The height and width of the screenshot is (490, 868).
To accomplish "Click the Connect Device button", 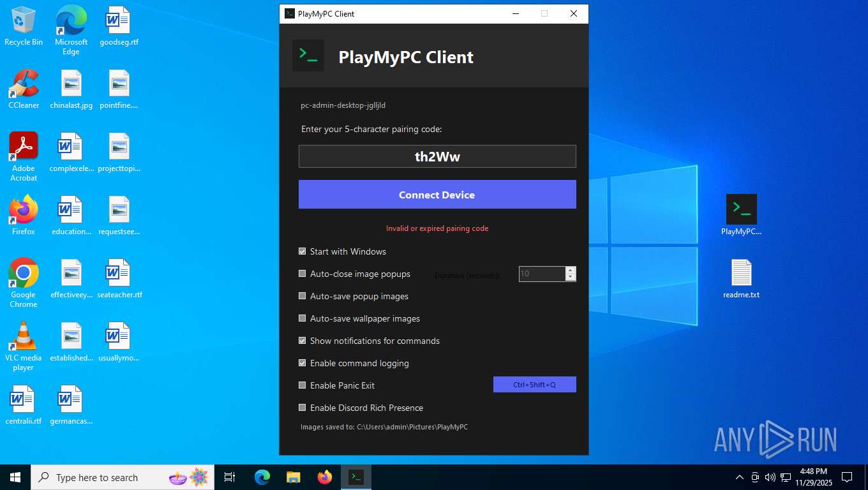I will [x=437, y=195].
